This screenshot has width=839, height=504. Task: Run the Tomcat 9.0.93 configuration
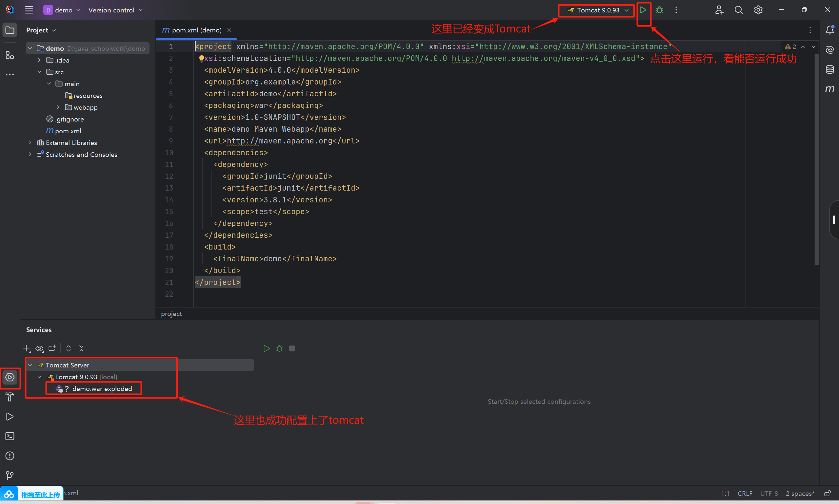coord(643,10)
